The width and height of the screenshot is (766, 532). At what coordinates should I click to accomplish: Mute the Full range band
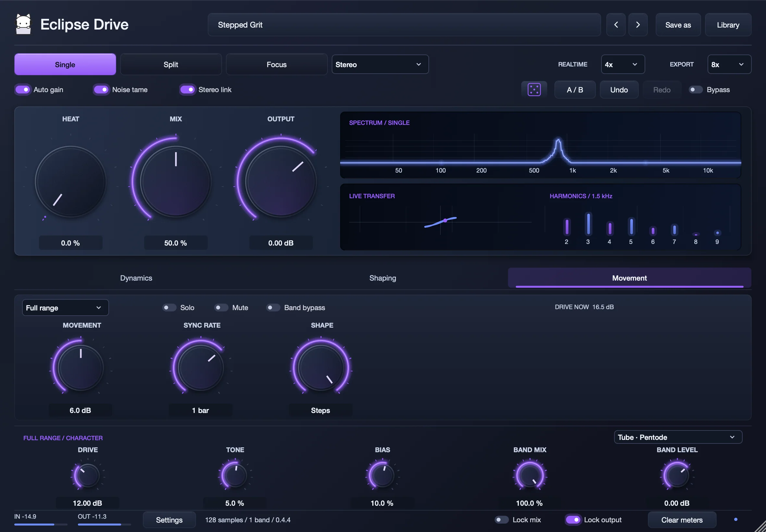tap(221, 307)
